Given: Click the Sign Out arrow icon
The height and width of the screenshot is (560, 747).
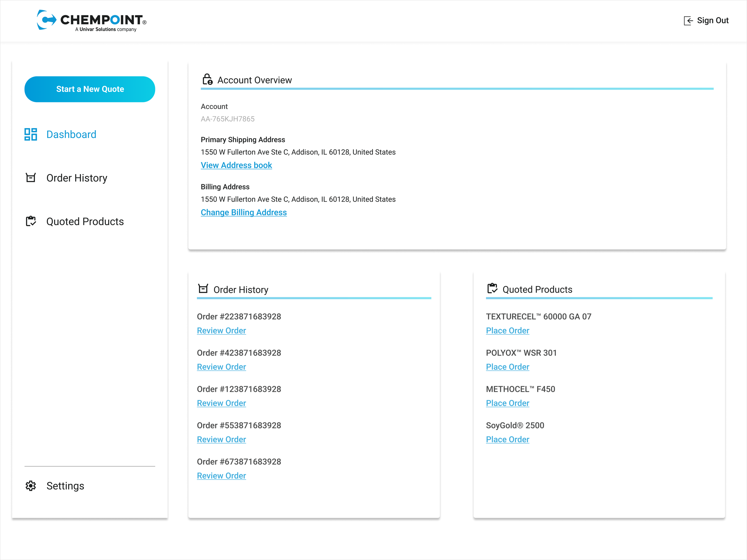Looking at the screenshot, I should coord(688,21).
